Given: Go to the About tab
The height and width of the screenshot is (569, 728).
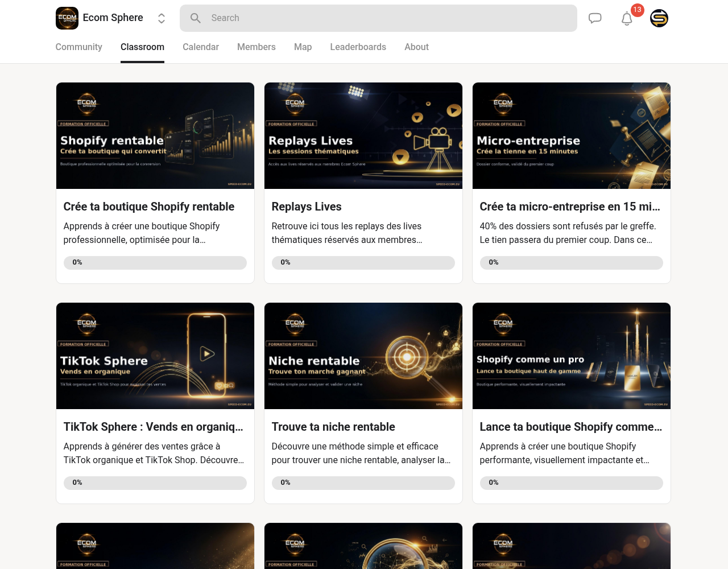Looking at the screenshot, I should (x=416, y=47).
